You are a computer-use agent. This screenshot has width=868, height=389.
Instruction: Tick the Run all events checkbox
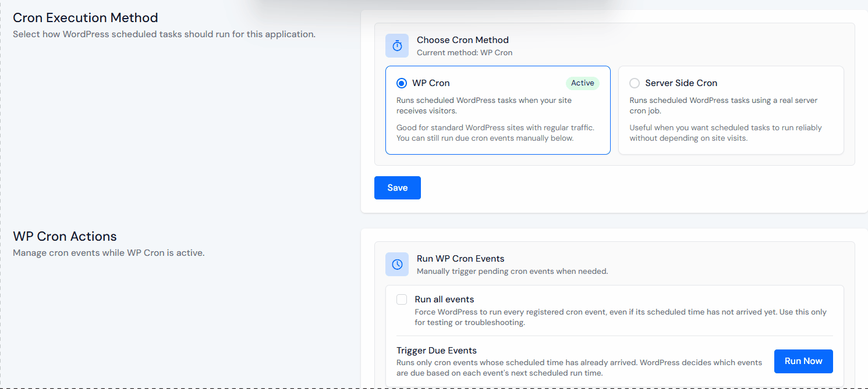pos(402,299)
